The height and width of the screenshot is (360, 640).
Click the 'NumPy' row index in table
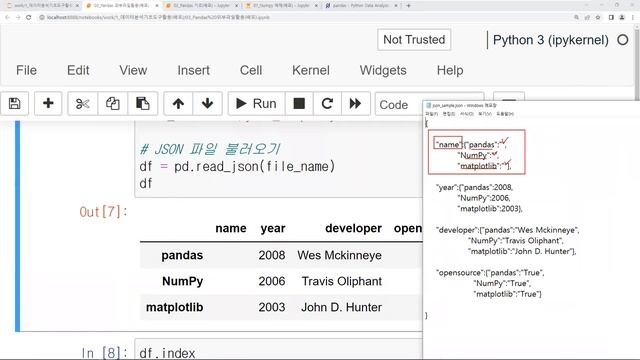coord(182,281)
